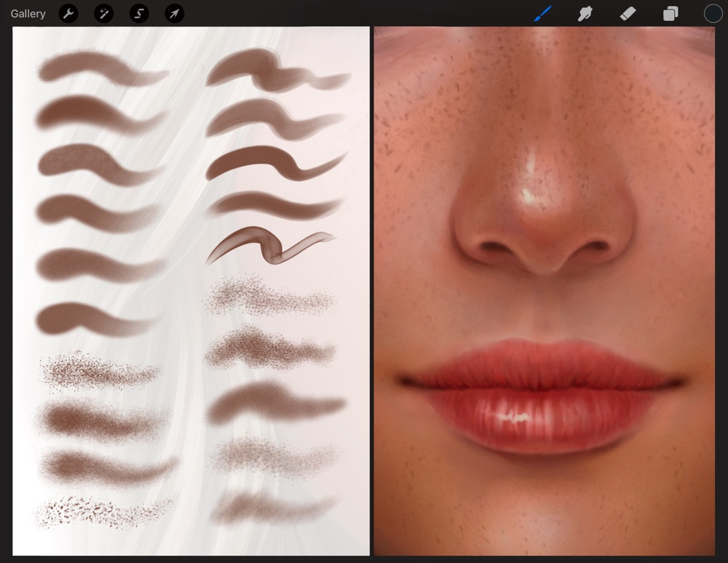Return to the Gallery
The width and height of the screenshot is (728, 563).
(28, 14)
